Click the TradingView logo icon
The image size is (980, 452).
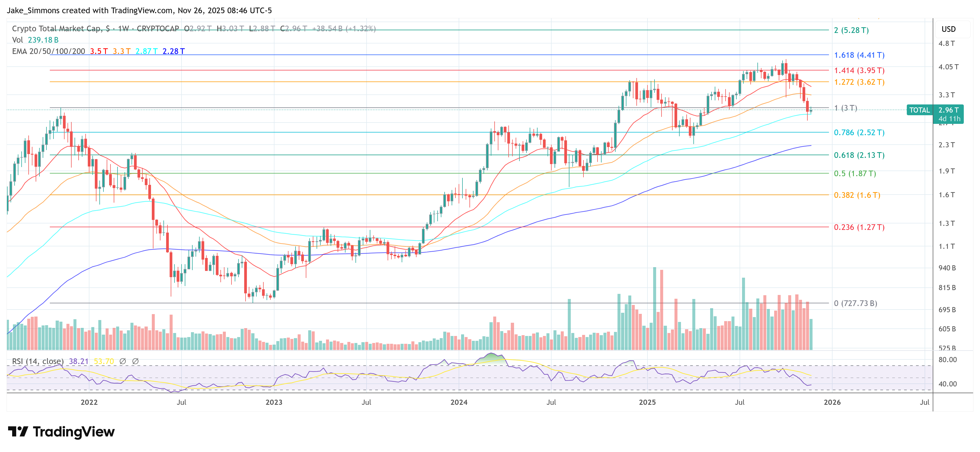[18, 431]
